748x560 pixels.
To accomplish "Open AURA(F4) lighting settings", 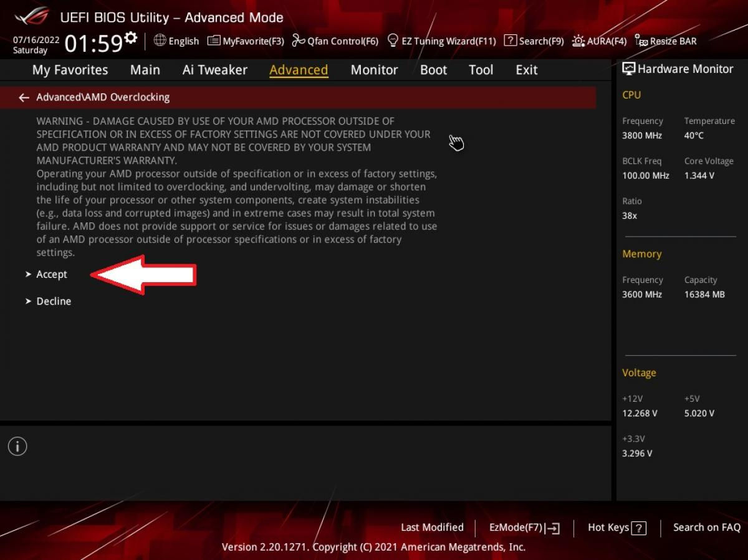I will 599,41.
